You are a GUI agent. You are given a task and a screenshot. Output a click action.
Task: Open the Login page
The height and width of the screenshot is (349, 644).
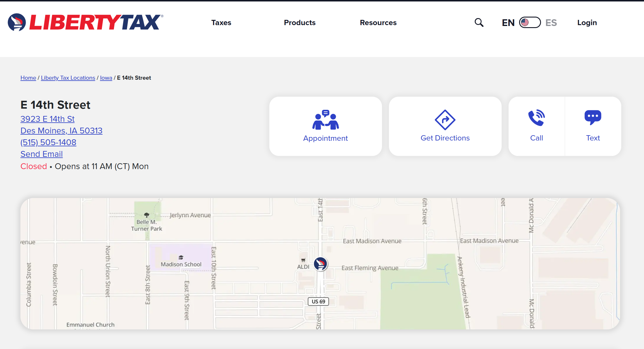point(587,22)
